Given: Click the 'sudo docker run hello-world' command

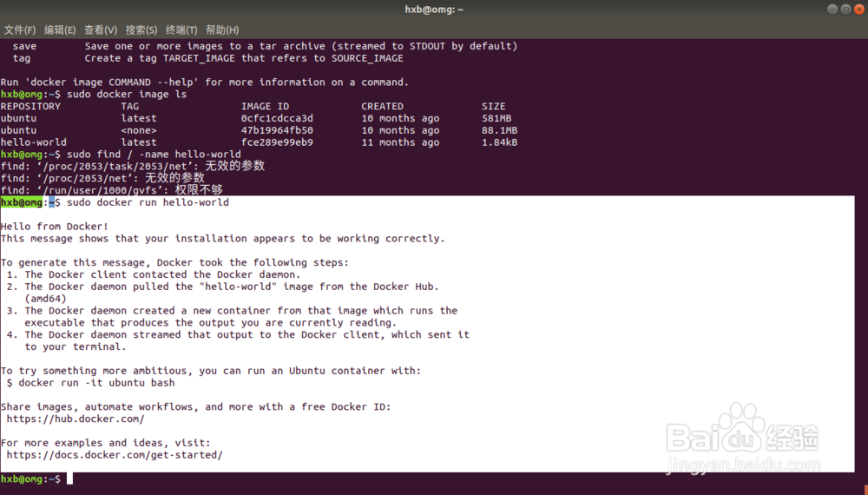Looking at the screenshot, I should (148, 202).
